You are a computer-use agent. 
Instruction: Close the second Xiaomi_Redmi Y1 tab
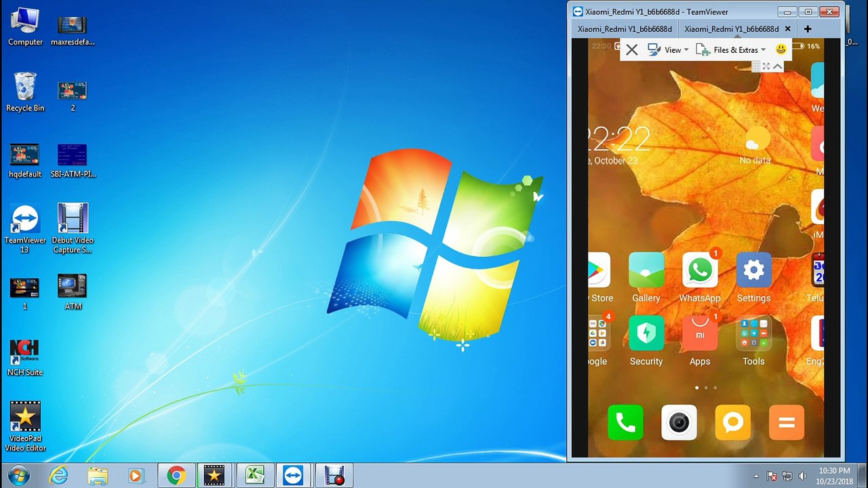click(x=787, y=29)
